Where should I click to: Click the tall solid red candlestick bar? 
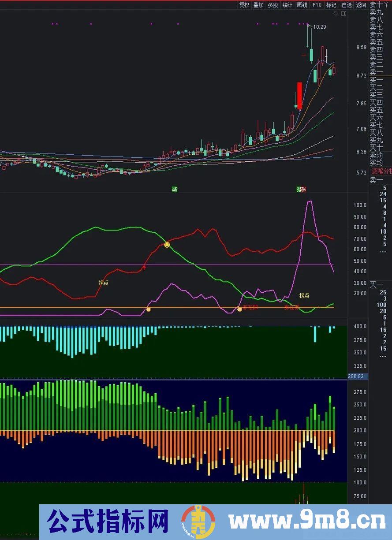pyautogui.click(x=300, y=96)
